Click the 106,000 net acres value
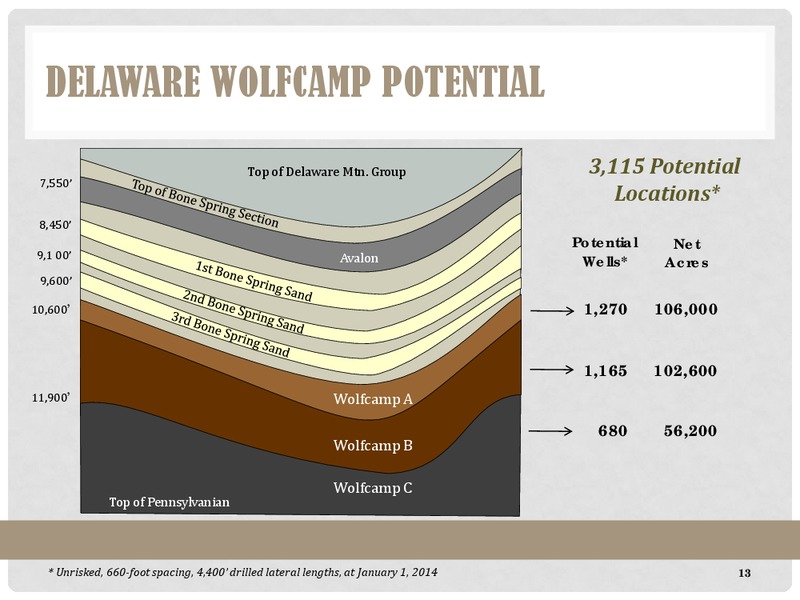The image size is (800, 600). (686, 309)
